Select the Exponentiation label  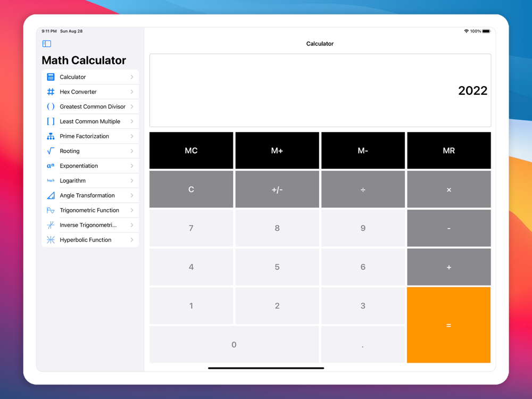79,166
